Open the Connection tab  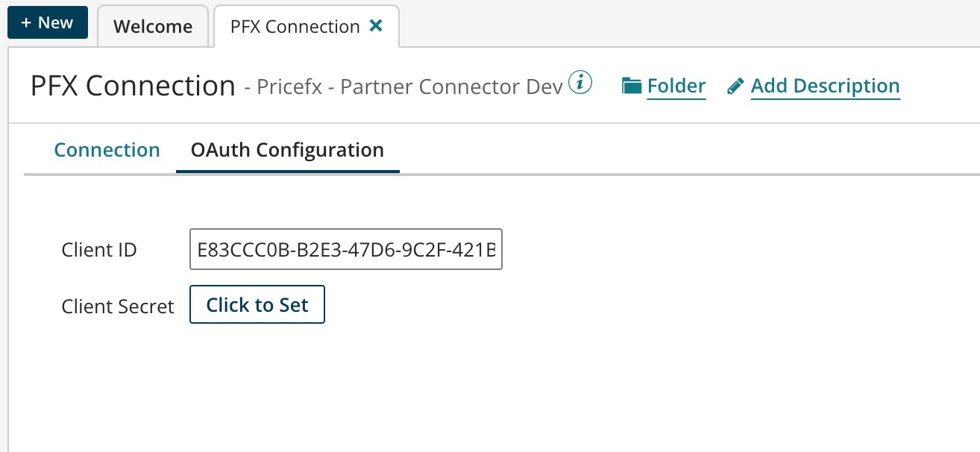coord(107,150)
